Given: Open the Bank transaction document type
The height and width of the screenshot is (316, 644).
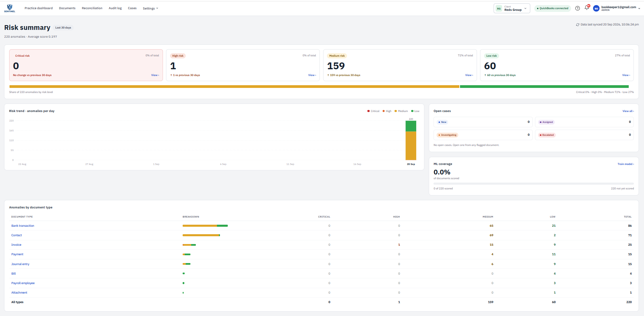Looking at the screenshot, I should coord(23,226).
